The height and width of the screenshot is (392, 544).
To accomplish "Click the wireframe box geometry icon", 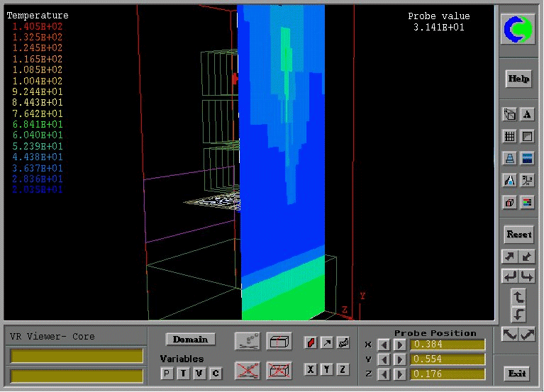I will (x=279, y=342).
